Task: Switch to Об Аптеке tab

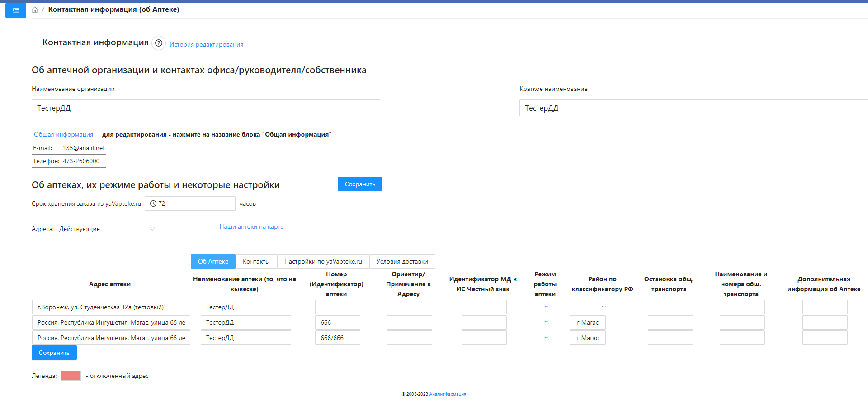Action: click(x=213, y=261)
